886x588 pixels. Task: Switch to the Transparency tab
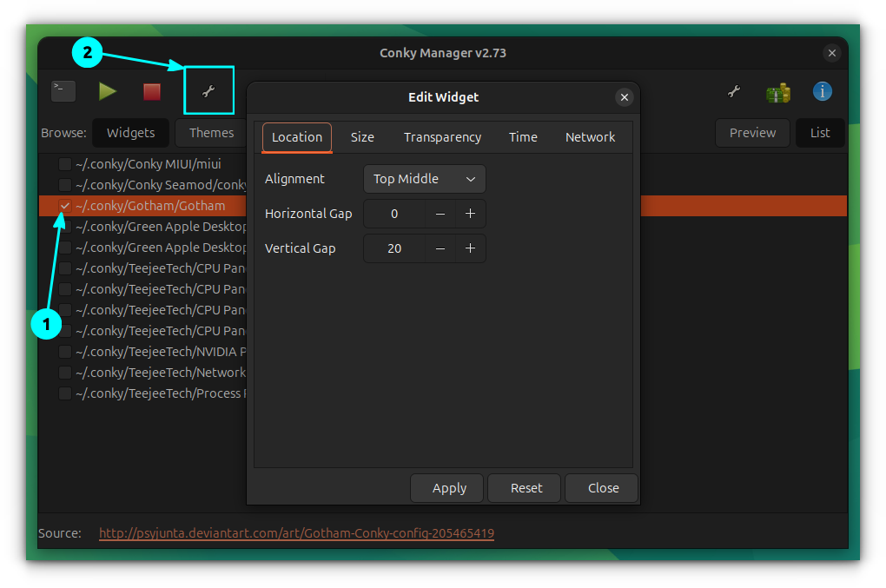click(442, 137)
